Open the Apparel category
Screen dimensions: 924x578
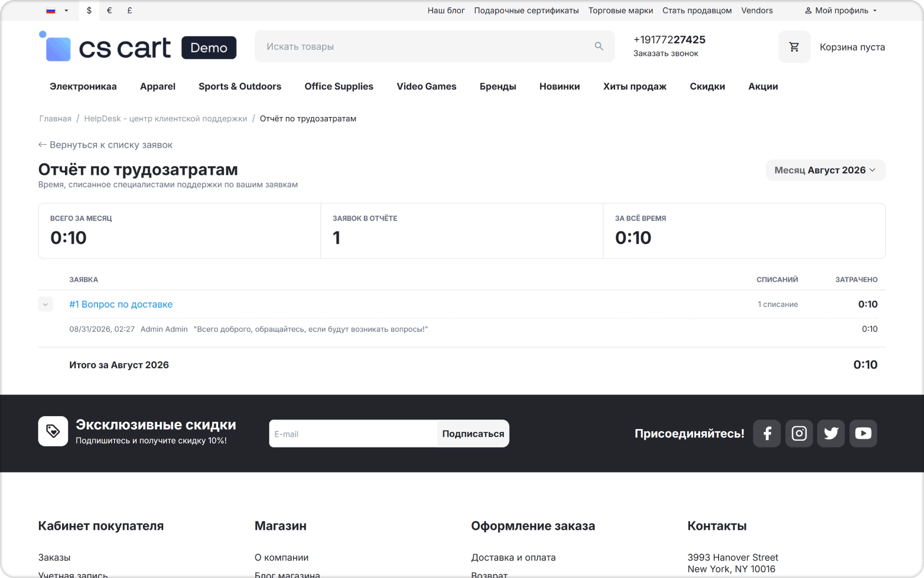coord(157,86)
